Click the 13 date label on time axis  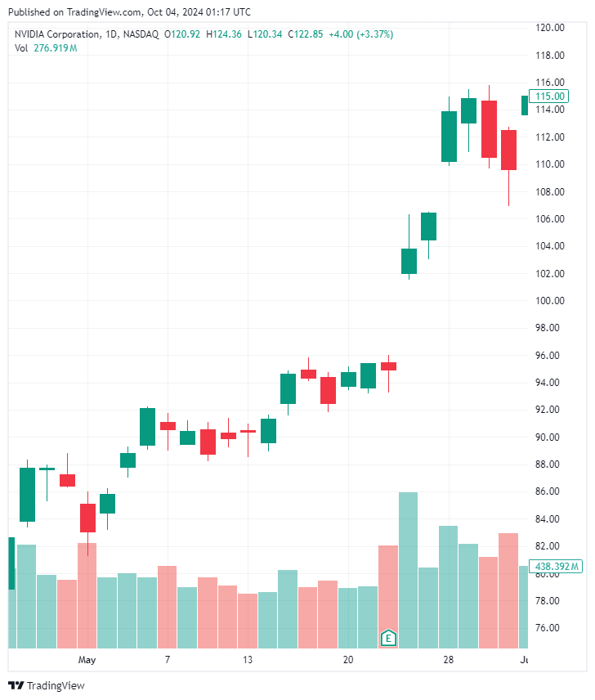(x=248, y=660)
